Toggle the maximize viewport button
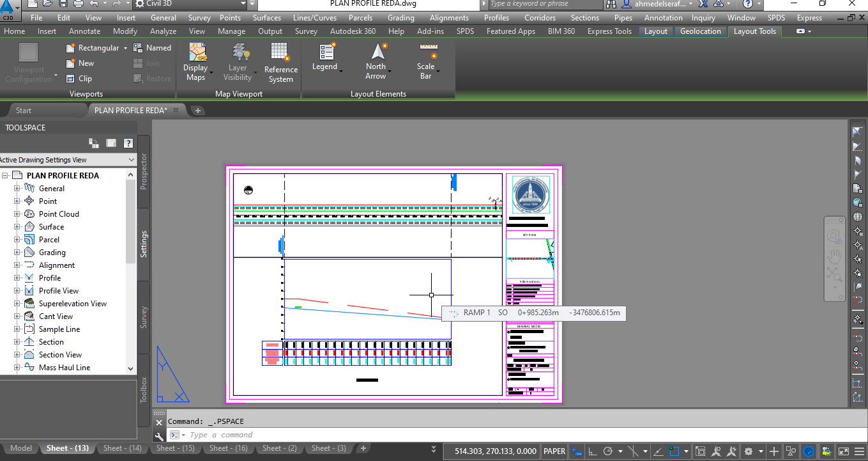 pos(701,451)
